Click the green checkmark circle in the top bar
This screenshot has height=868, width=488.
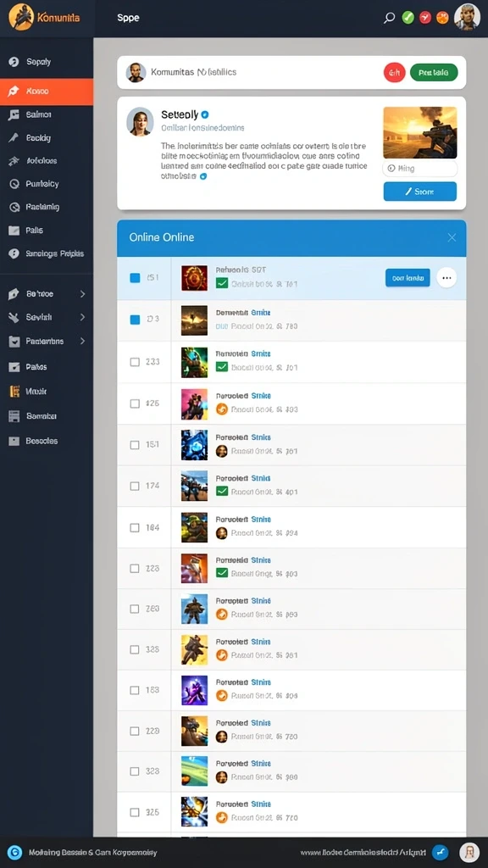(408, 18)
